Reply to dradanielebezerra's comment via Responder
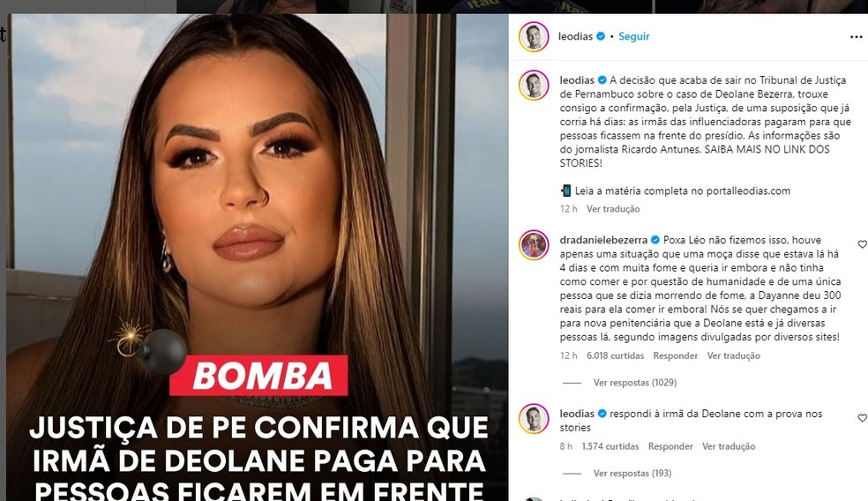This screenshot has width=868, height=501. click(676, 356)
